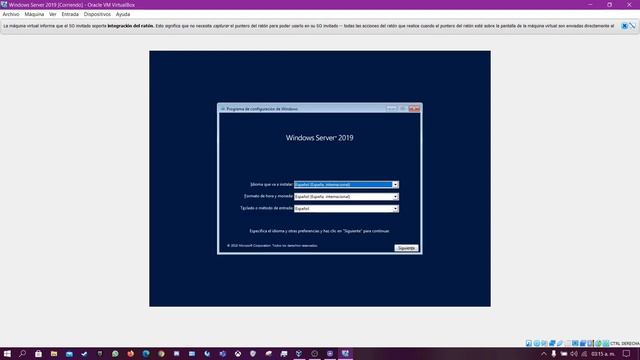This screenshot has width=640, height=360.
Task: Open the Máquina menu
Action: click(x=34, y=14)
